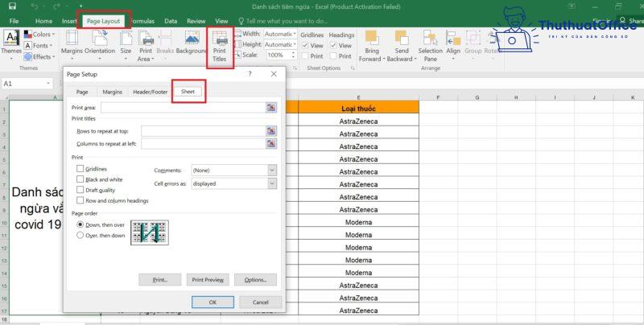Open the Header/Footer tab in Page Setup

pos(150,92)
